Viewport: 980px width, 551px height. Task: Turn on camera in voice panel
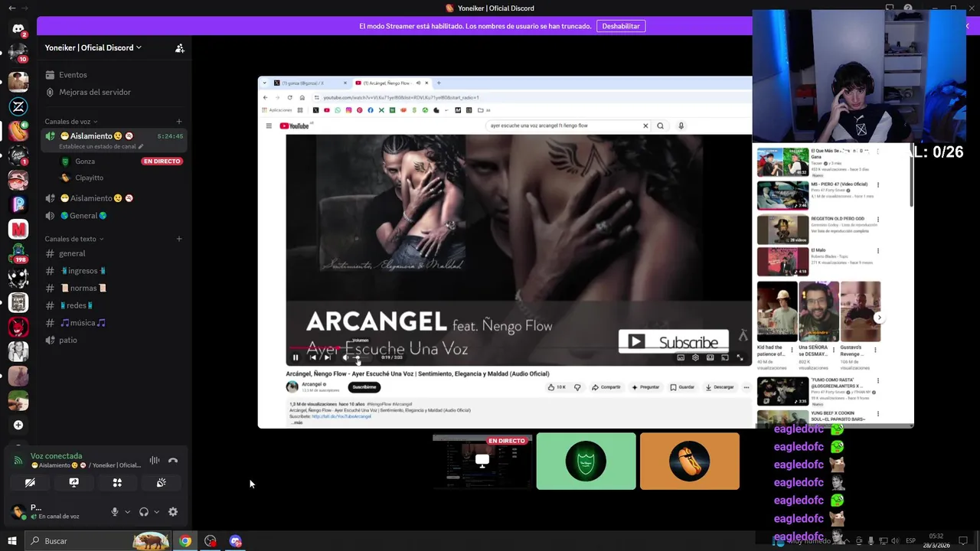tap(30, 483)
